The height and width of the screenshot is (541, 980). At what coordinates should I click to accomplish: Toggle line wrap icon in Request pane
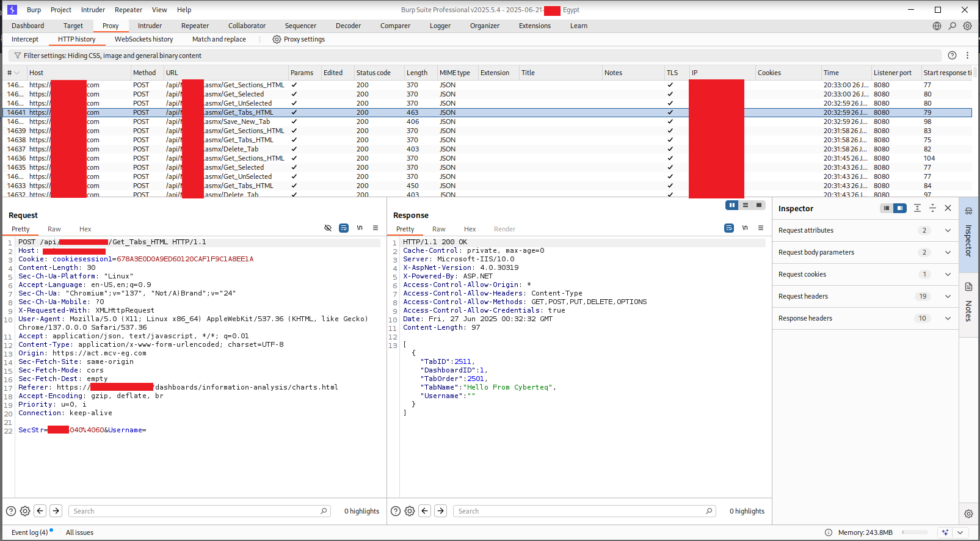point(344,228)
